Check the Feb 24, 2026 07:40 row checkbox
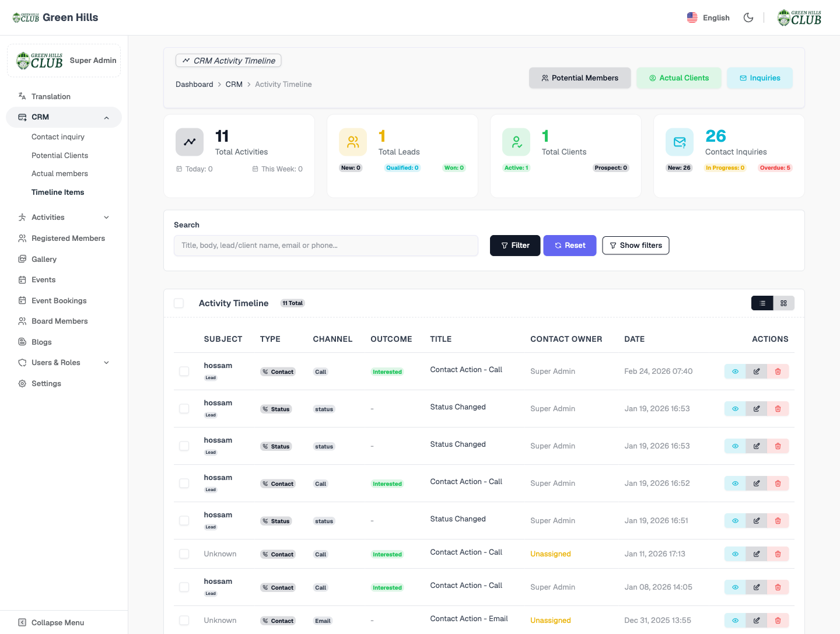The height and width of the screenshot is (634, 840). click(x=184, y=372)
